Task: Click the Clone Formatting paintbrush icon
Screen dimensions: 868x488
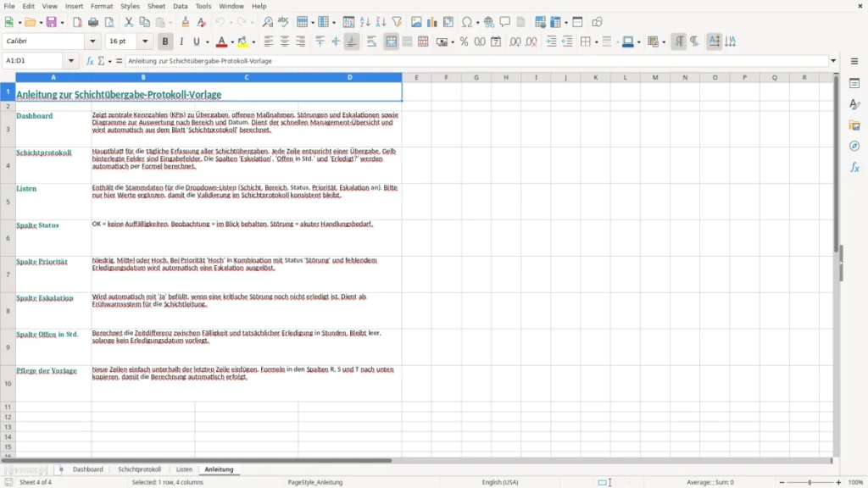Action: [186, 22]
